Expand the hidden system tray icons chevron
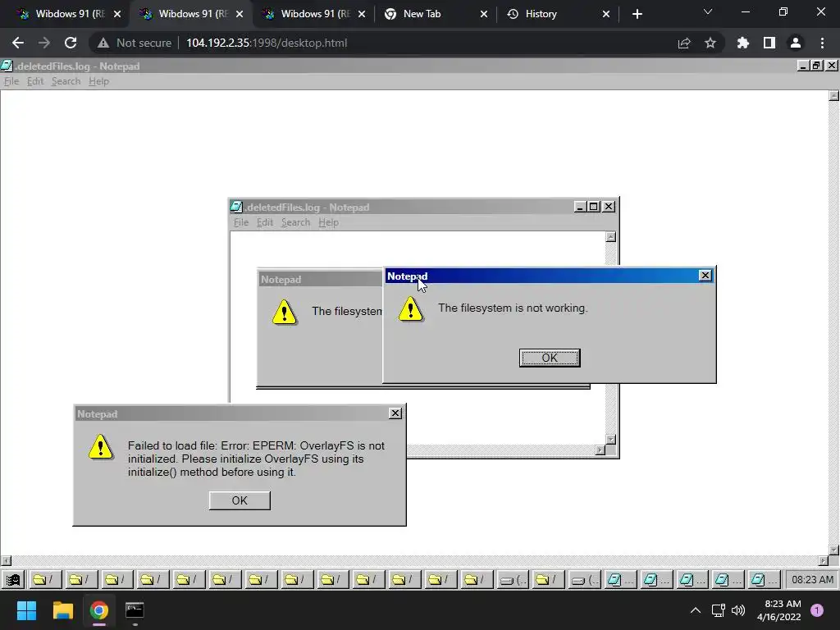840x630 pixels. [696, 610]
